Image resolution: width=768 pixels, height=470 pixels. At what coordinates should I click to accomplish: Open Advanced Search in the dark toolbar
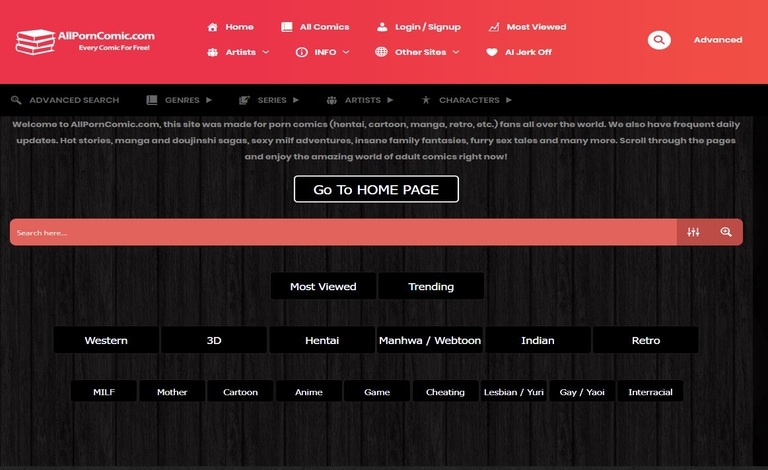click(x=65, y=100)
